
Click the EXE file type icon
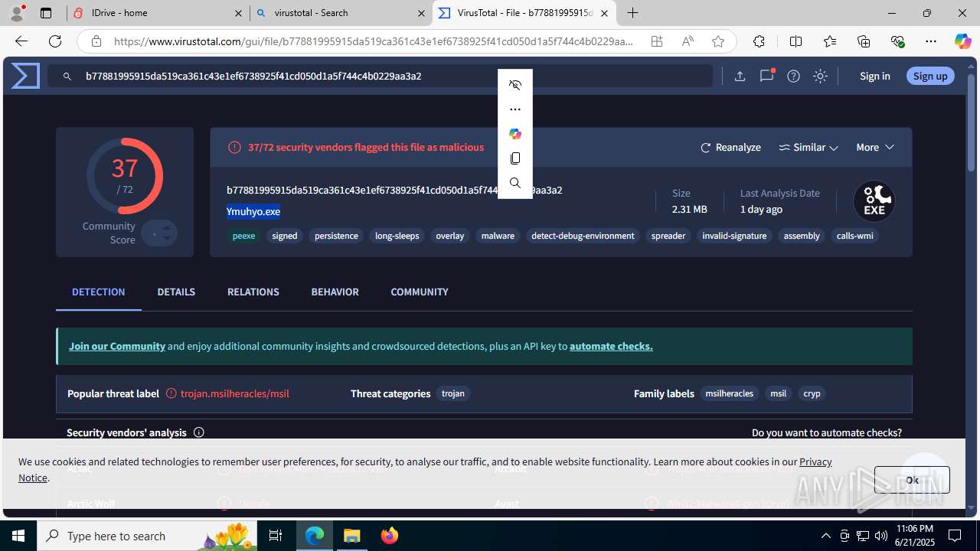(x=874, y=201)
